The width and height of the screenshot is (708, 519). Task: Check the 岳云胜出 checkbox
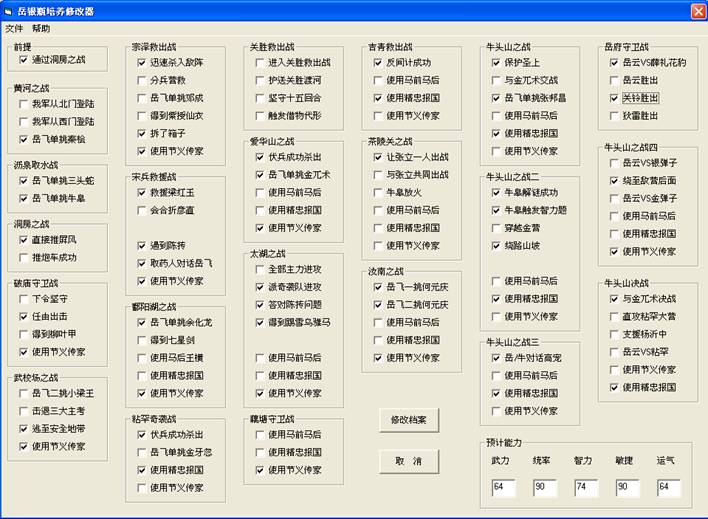click(x=614, y=80)
